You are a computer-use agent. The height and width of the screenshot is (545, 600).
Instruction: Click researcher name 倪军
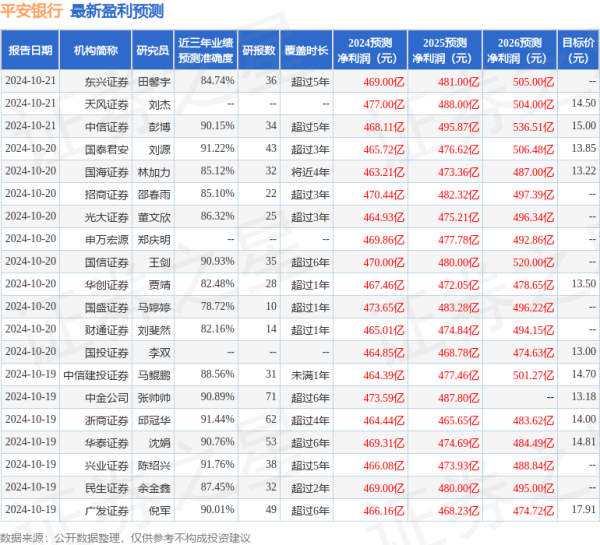pyautogui.click(x=160, y=511)
